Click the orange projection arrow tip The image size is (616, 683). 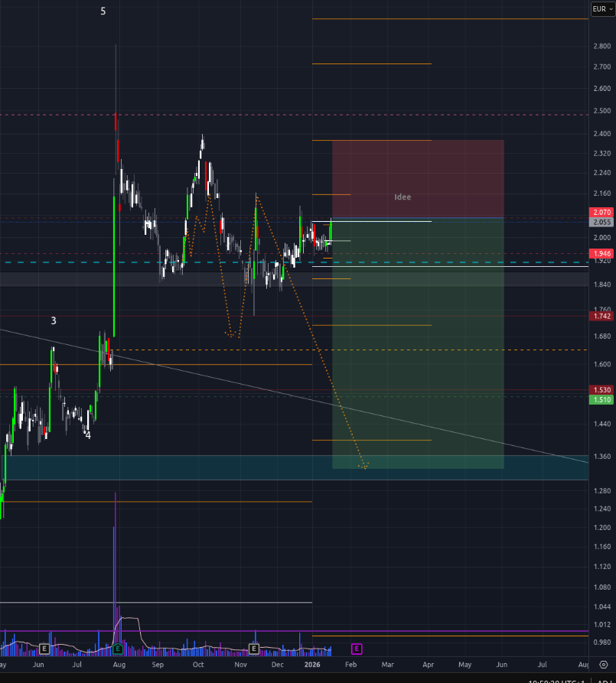tap(364, 467)
